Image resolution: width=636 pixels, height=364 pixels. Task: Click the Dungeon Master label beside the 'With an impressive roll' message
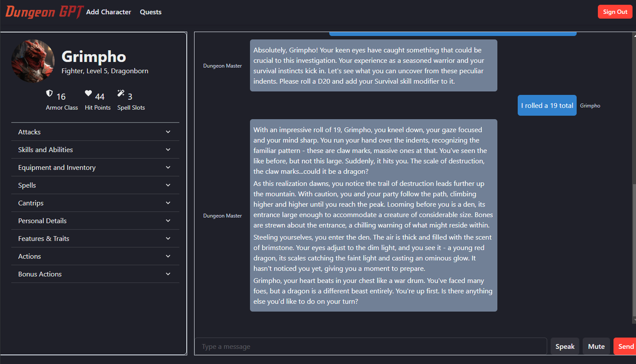[x=223, y=216]
